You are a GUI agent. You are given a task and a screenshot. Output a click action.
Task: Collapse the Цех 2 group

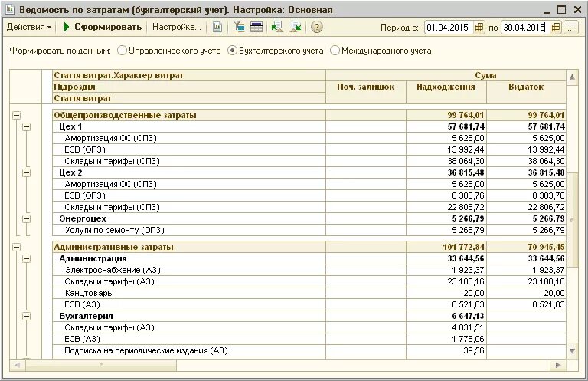(x=26, y=172)
